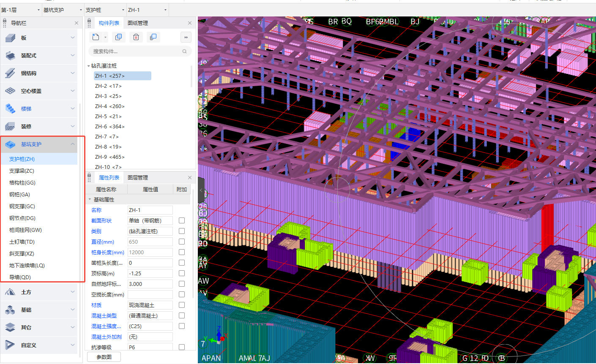The width and height of the screenshot is (596, 364).
Task: Click the double-arrow more tools button
Action: (x=186, y=37)
